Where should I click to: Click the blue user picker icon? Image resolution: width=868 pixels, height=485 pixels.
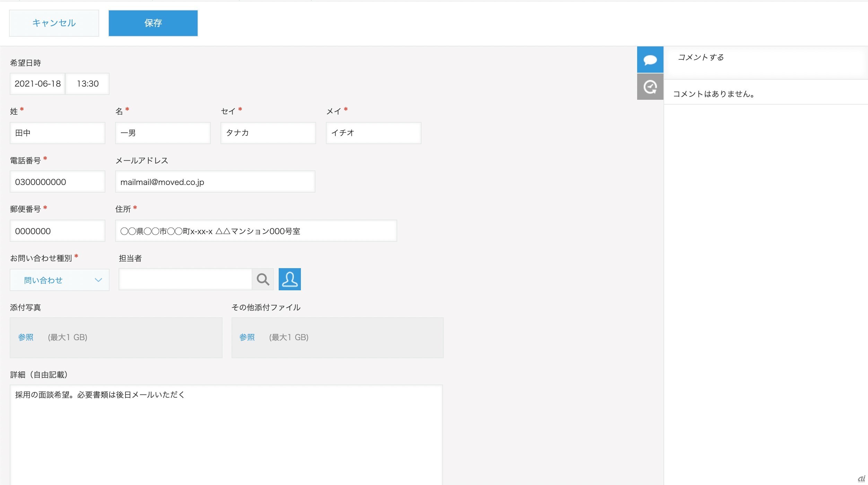(290, 279)
